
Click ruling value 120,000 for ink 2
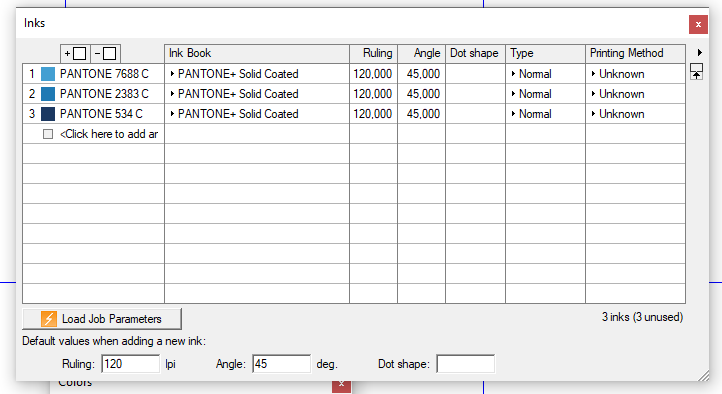click(373, 94)
